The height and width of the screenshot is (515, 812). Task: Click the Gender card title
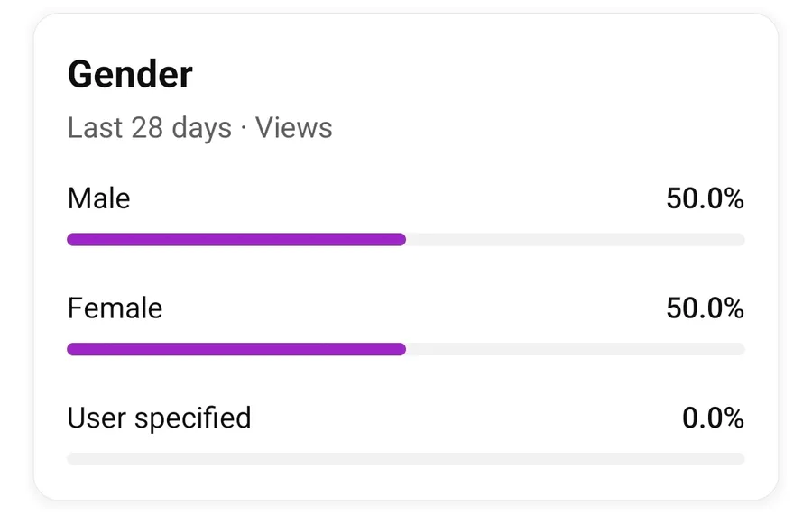130,75
